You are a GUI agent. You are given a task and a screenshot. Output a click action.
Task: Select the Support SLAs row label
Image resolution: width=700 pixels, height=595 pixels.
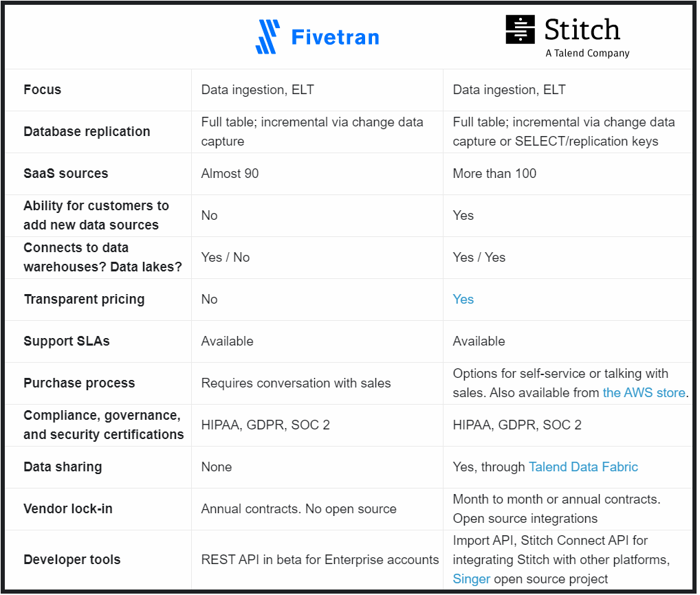pyautogui.click(x=67, y=341)
